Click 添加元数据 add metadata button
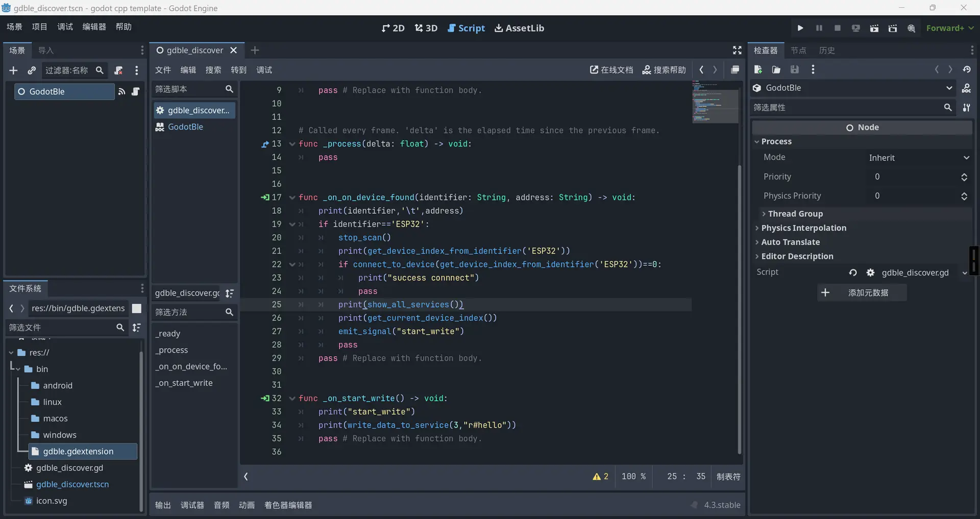 pos(862,293)
